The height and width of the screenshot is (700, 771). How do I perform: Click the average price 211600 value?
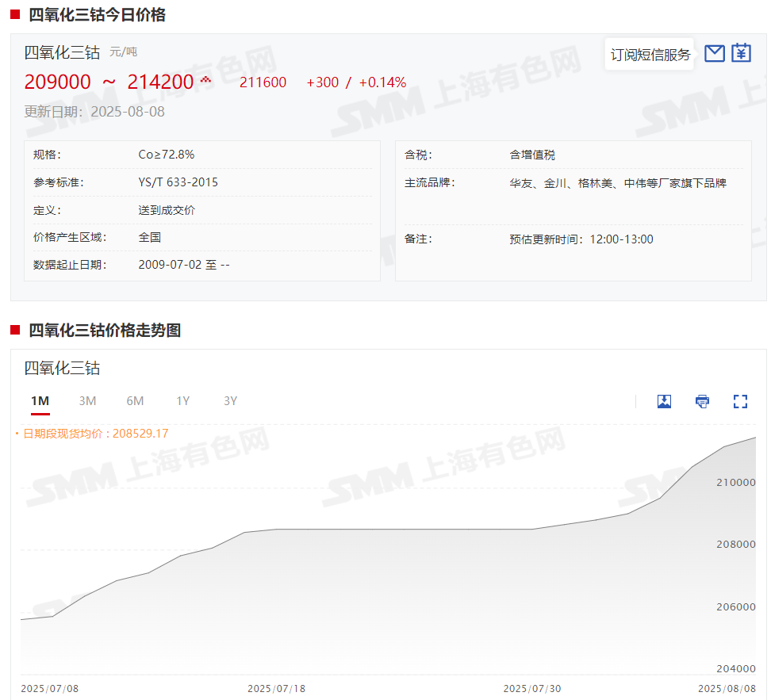point(263,82)
